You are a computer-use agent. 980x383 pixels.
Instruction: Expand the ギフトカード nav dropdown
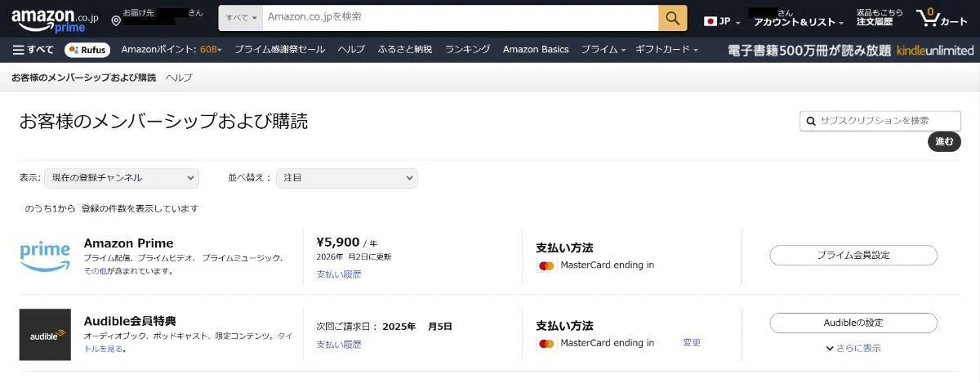(666, 50)
